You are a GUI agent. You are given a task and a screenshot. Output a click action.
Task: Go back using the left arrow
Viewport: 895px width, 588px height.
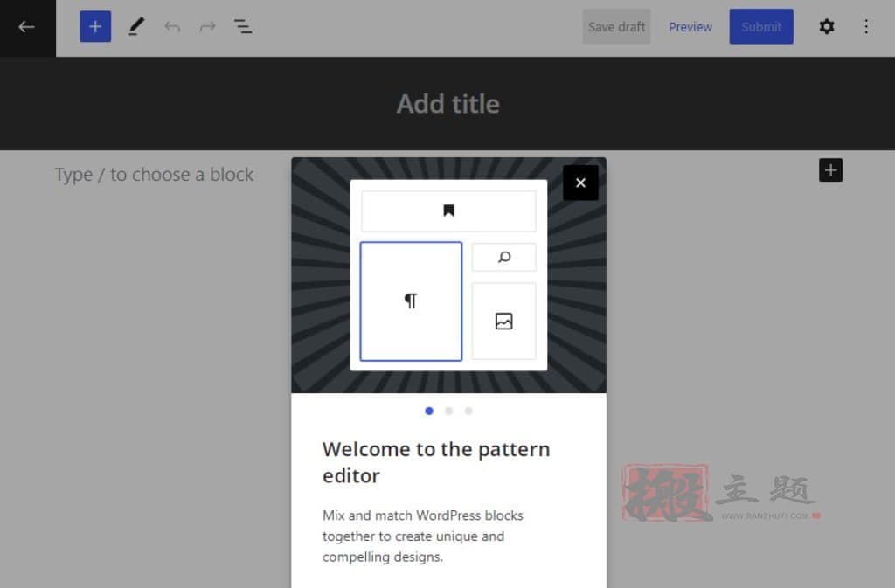[27, 27]
